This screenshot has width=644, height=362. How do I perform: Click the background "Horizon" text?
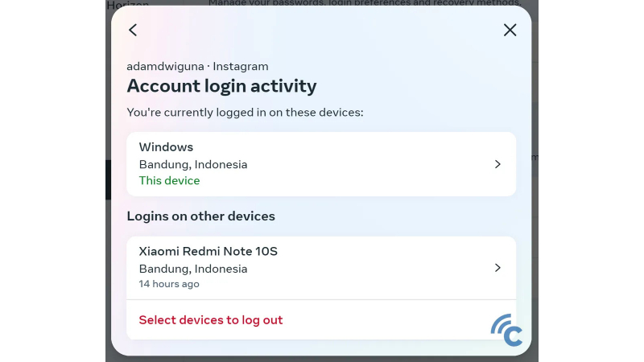129,4
